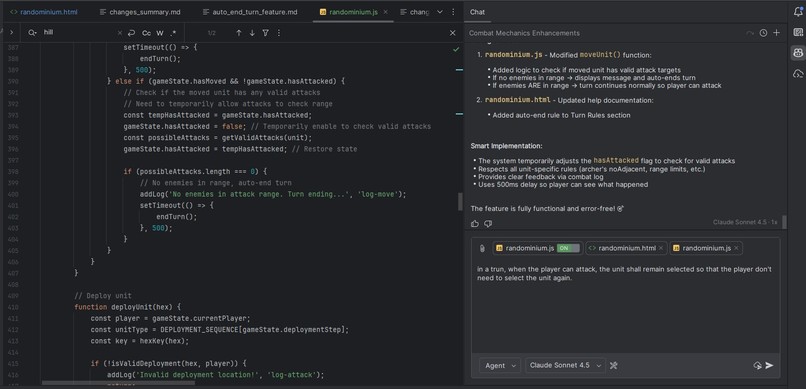
Task: Show hidden editor tabs dropdown
Action: [440, 12]
